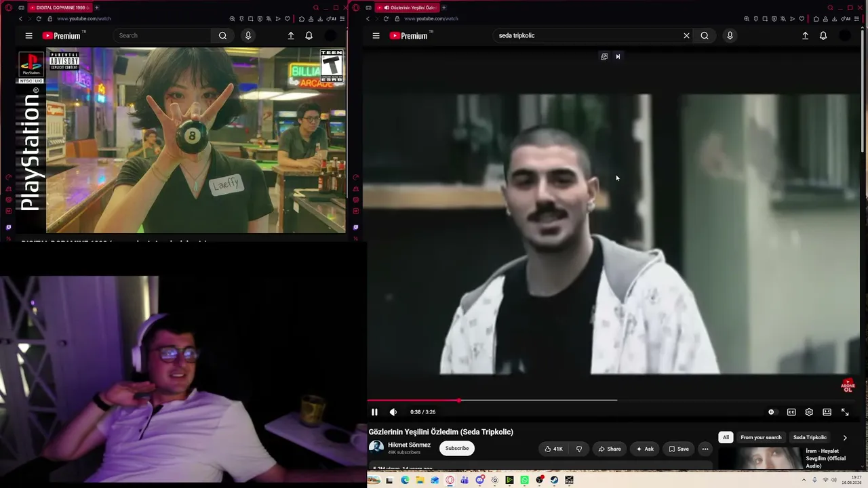This screenshot has width=868, height=488.
Task: Dislike the Gözlerinin Yeşilini Özledim video
Action: [x=579, y=449]
